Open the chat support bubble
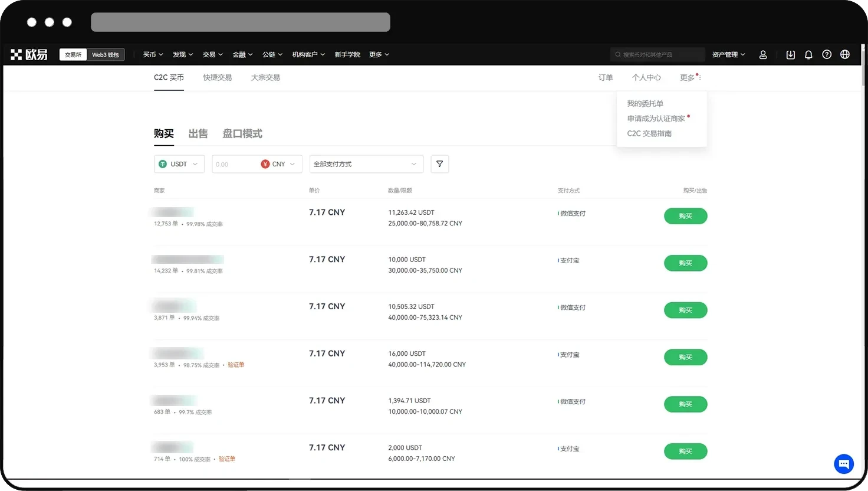This screenshot has height=491, width=868. (844, 463)
